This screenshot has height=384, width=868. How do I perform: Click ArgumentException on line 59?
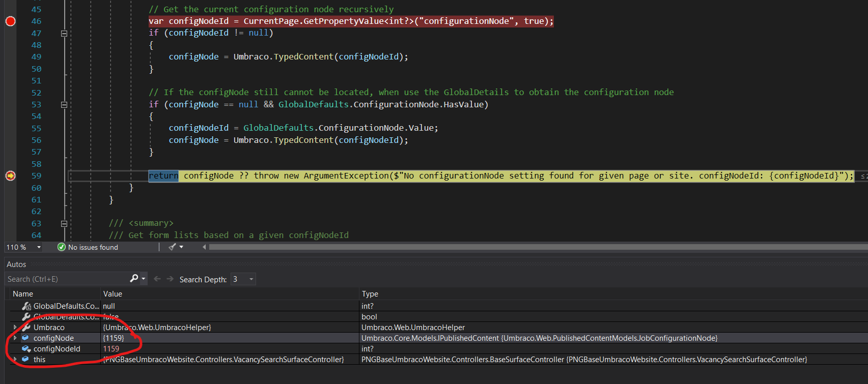tap(346, 176)
